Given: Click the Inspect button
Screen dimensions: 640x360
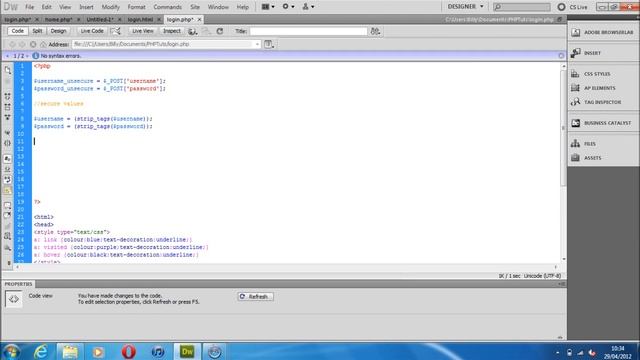Looking at the screenshot, I should [x=171, y=31].
